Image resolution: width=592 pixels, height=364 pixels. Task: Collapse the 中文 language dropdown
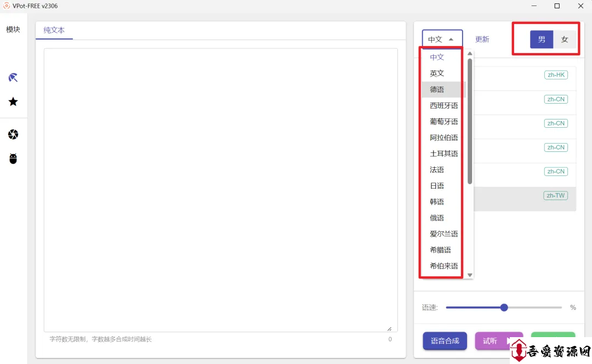tap(442, 39)
